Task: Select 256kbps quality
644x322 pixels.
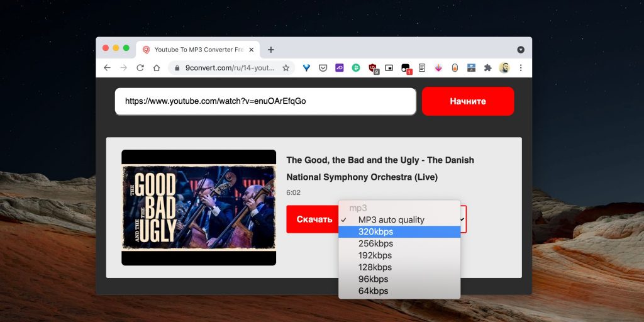Action: tap(399, 243)
